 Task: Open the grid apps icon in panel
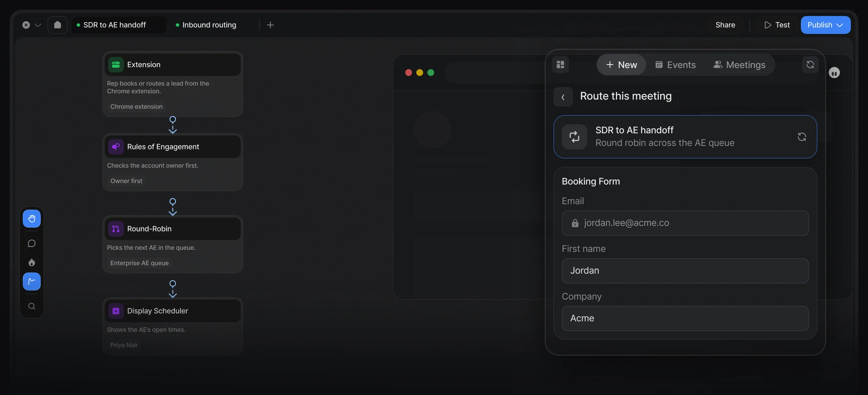(x=560, y=65)
